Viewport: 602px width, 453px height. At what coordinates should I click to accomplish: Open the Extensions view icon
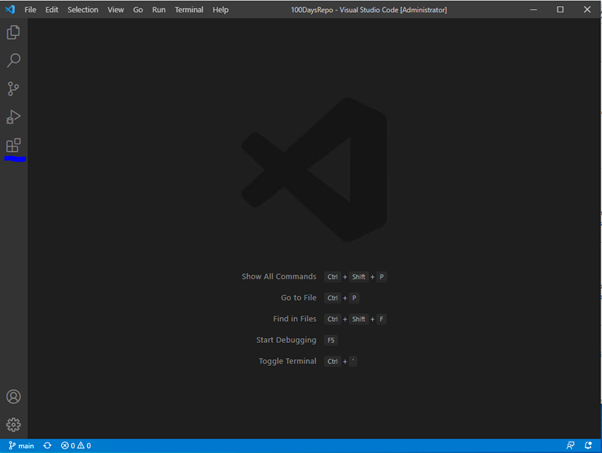click(x=14, y=146)
